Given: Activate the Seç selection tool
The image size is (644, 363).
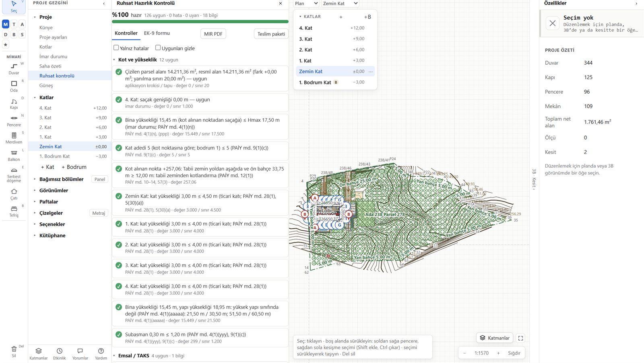Looking at the screenshot, I should (14, 6).
